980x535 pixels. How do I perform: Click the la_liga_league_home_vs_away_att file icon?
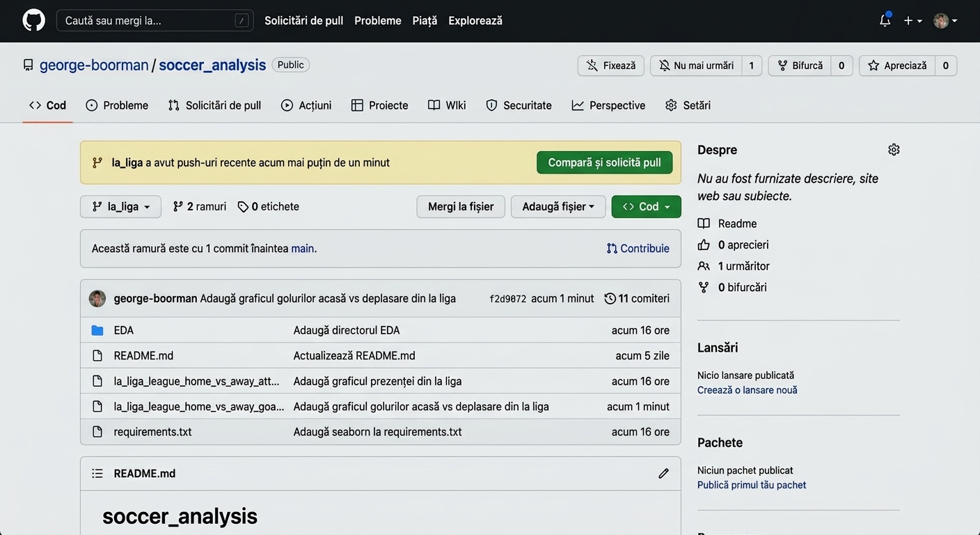pyautogui.click(x=97, y=381)
